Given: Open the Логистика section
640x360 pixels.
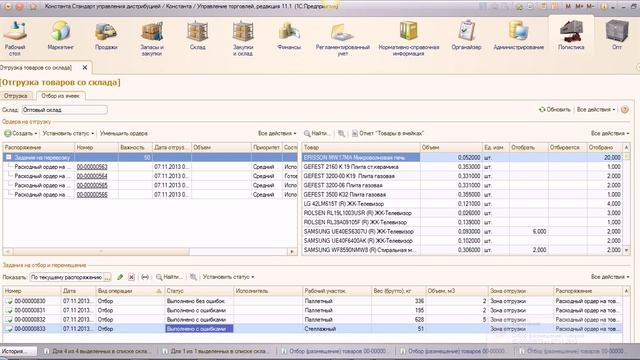Looking at the screenshot, I should 571,36.
